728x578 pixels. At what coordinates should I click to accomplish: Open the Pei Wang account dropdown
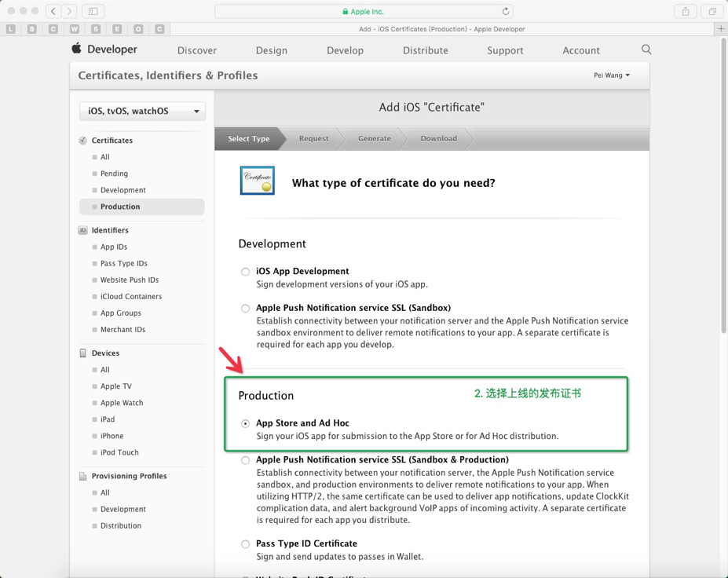coord(612,75)
